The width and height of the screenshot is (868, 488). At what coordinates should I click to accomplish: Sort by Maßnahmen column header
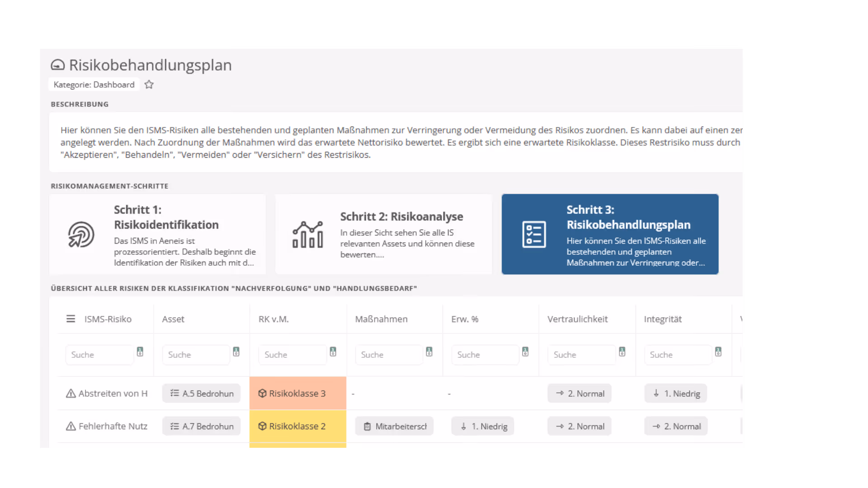381,319
